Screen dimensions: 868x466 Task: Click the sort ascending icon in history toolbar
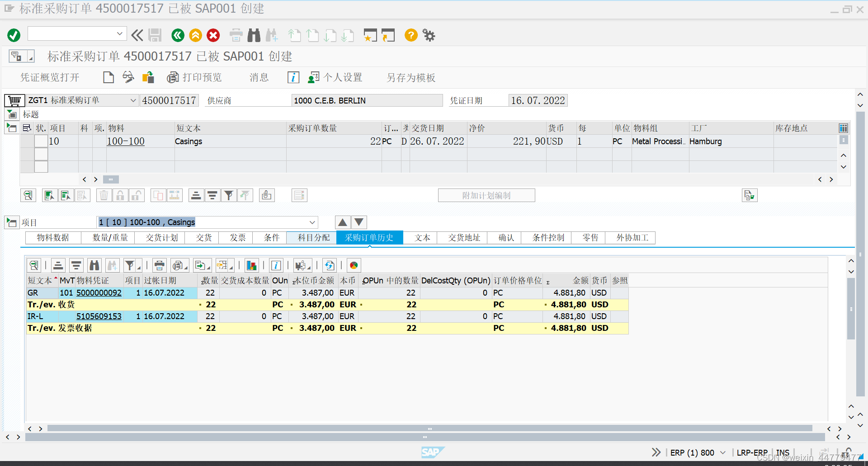coord(58,265)
